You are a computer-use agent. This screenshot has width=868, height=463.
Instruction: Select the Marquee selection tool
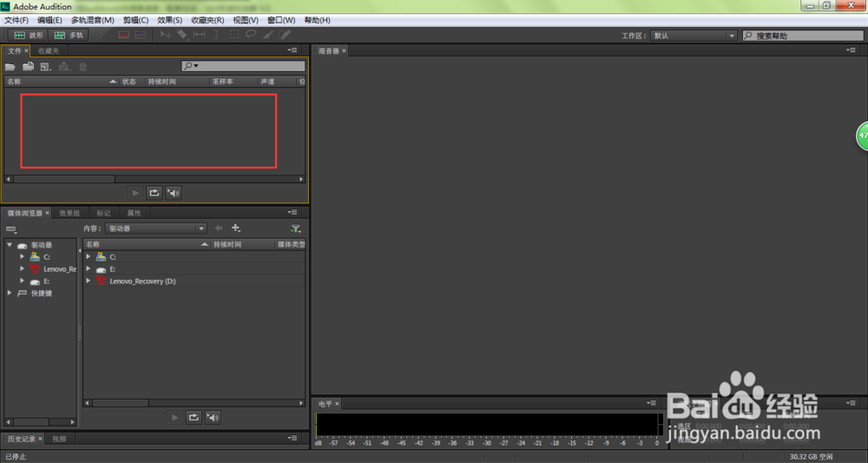234,35
